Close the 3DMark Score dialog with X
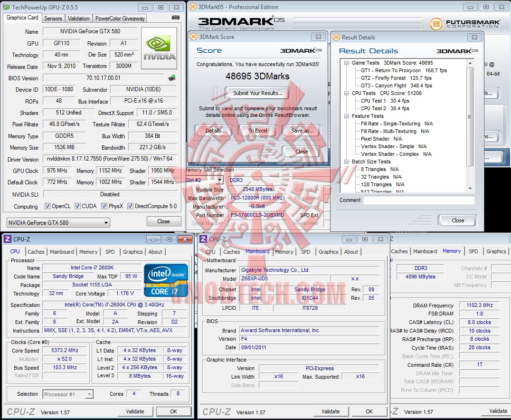 tap(318, 37)
